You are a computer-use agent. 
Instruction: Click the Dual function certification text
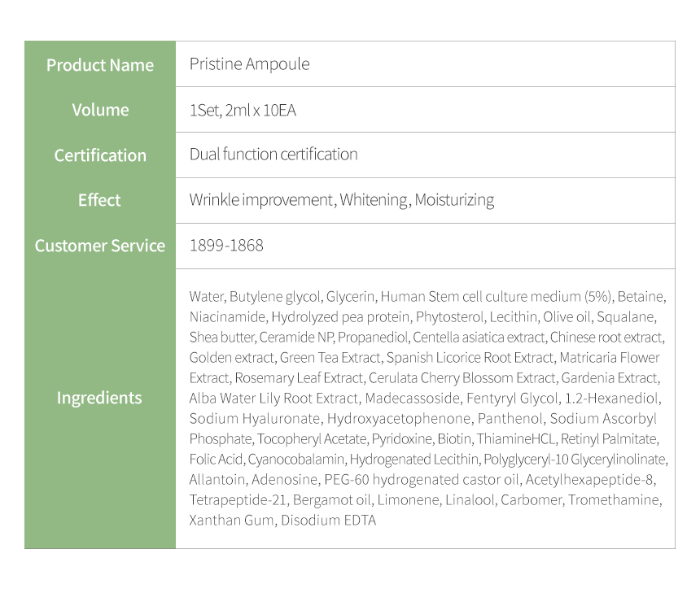273,155
